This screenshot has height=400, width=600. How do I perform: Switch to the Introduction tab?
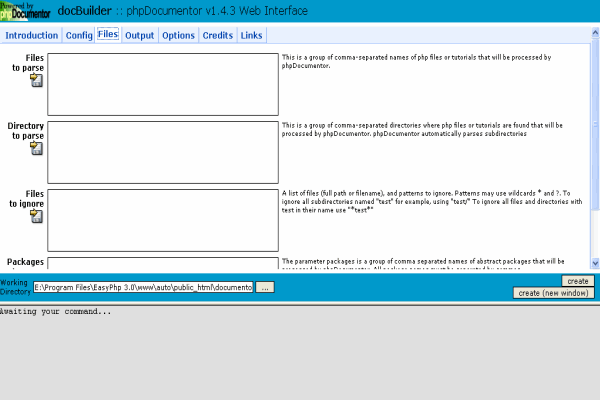(x=32, y=35)
